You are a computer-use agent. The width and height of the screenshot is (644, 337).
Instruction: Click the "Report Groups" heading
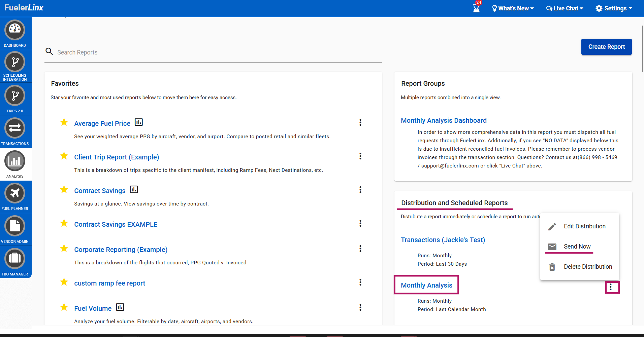[423, 83]
